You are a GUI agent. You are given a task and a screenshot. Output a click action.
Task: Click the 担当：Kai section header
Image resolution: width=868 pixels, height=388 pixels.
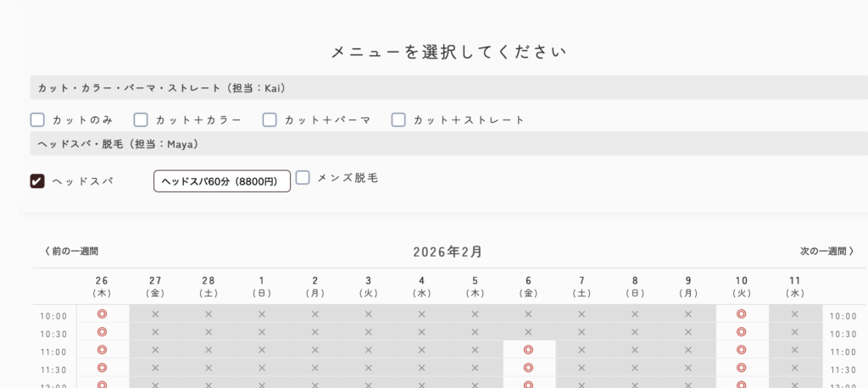pyautogui.click(x=161, y=88)
